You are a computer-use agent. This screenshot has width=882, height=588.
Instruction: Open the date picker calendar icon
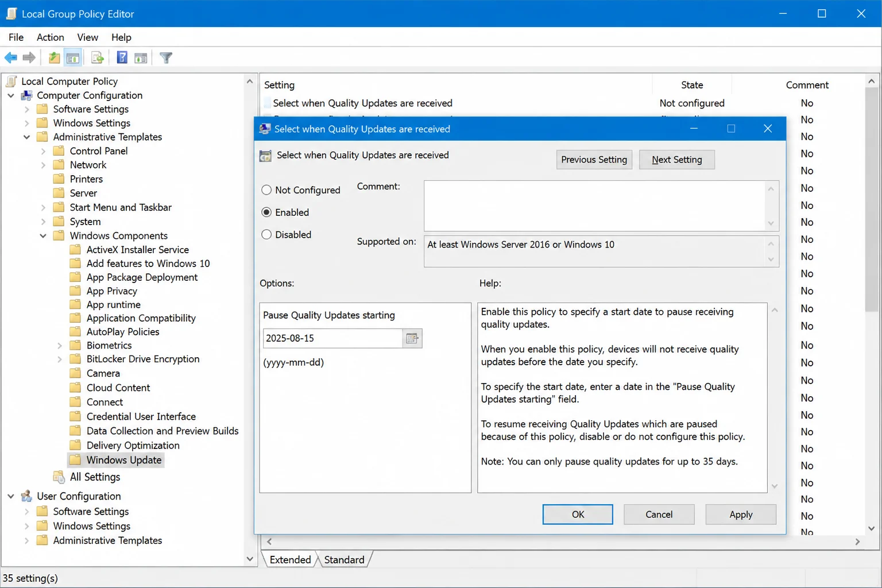(412, 338)
